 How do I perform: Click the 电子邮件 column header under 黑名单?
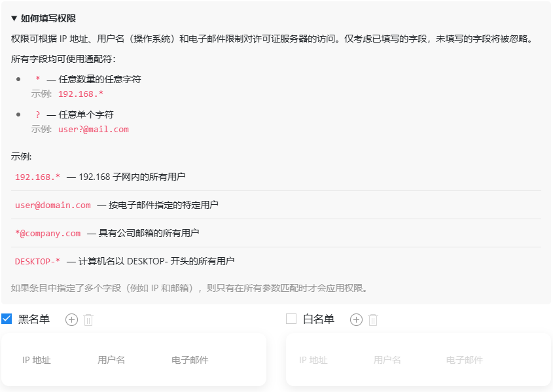pos(190,360)
